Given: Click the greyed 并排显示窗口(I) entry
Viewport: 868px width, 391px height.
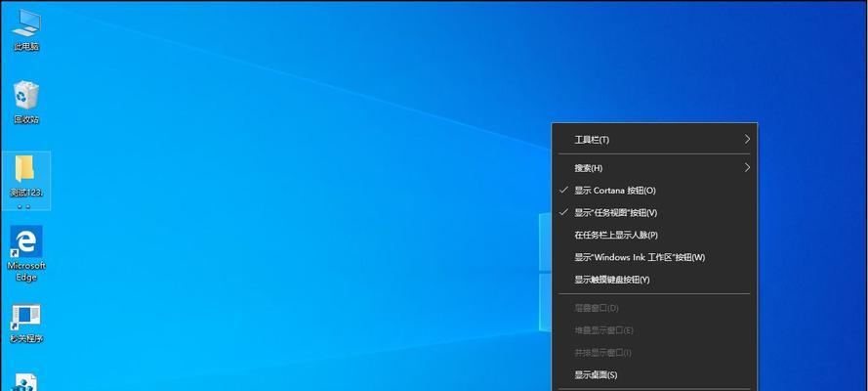Looking at the screenshot, I should 654,353.
